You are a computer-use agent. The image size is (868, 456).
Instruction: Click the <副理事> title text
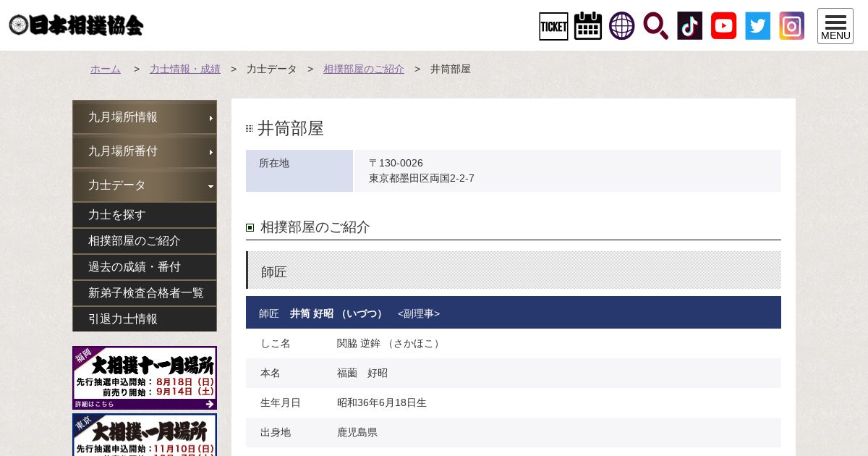(x=419, y=313)
